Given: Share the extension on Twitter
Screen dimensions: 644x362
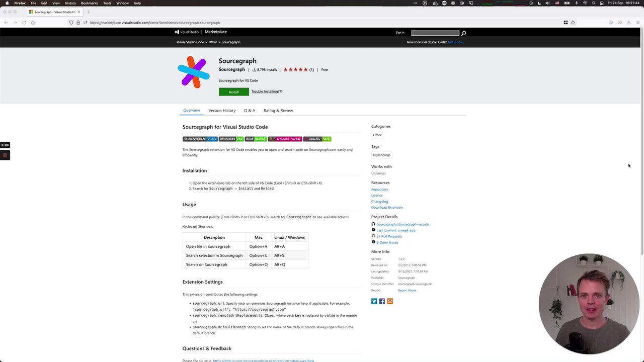Looking at the screenshot, I should 374,301.
